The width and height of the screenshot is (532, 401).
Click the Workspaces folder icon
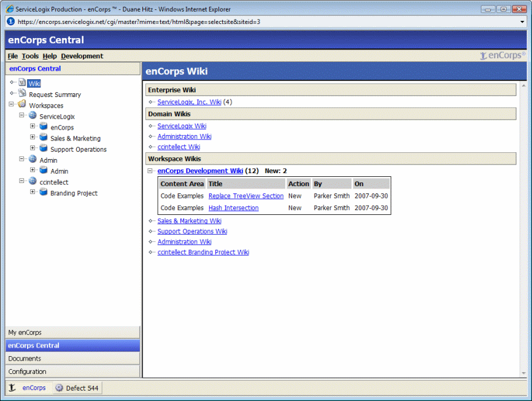tap(22, 104)
